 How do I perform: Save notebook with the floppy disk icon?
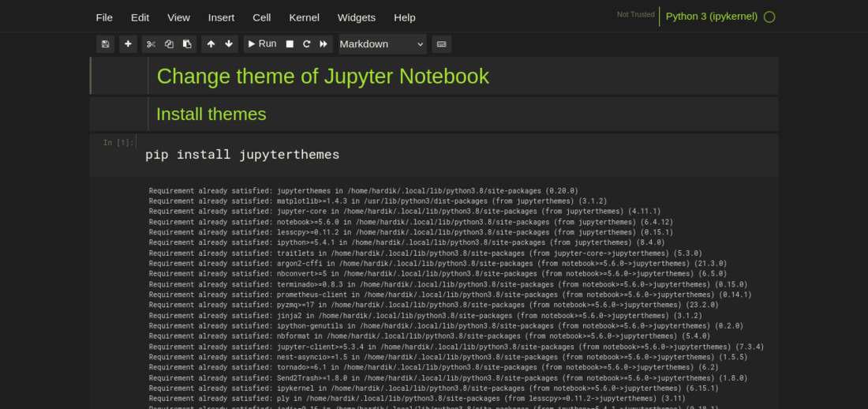pyautogui.click(x=105, y=43)
